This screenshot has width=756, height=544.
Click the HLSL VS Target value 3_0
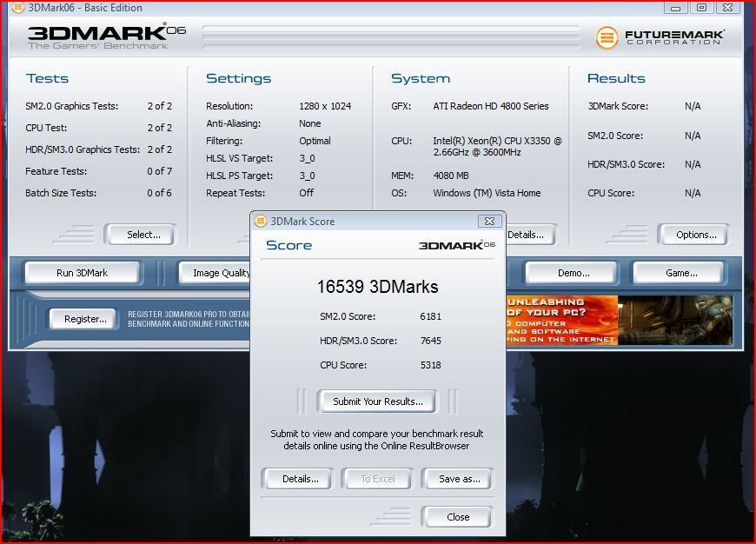click(307, 158)
